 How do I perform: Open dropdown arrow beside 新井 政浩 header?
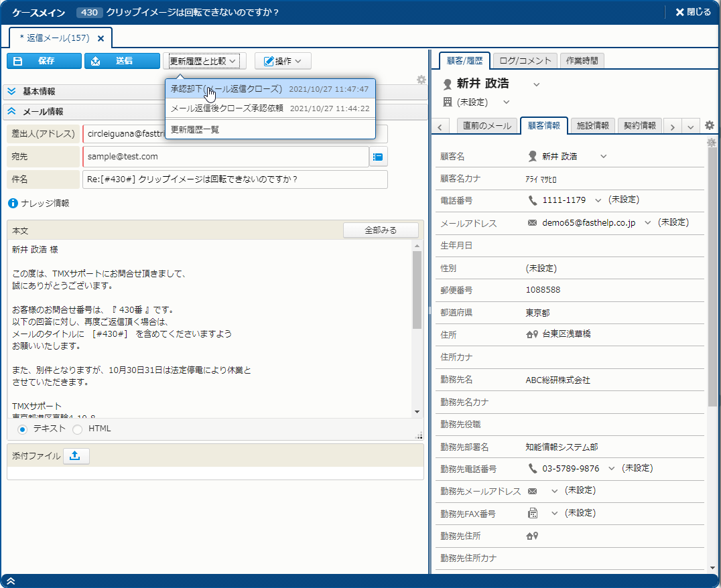pyautogui.click(x=536, y=84)
